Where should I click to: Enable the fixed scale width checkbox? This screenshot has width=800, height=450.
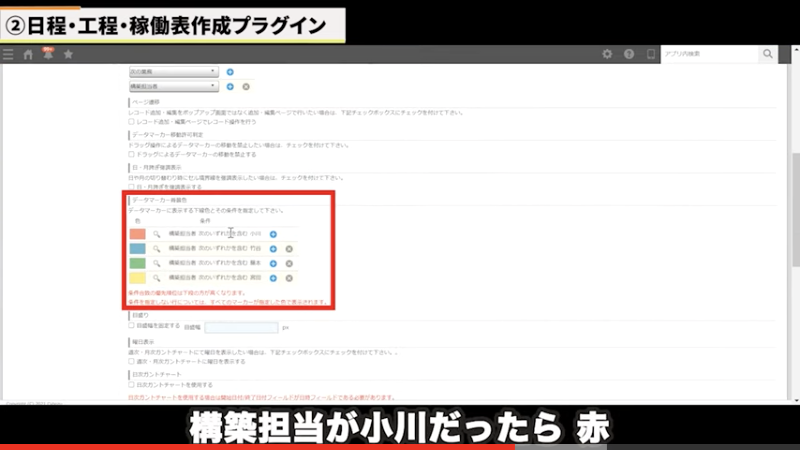coord(131,326)
